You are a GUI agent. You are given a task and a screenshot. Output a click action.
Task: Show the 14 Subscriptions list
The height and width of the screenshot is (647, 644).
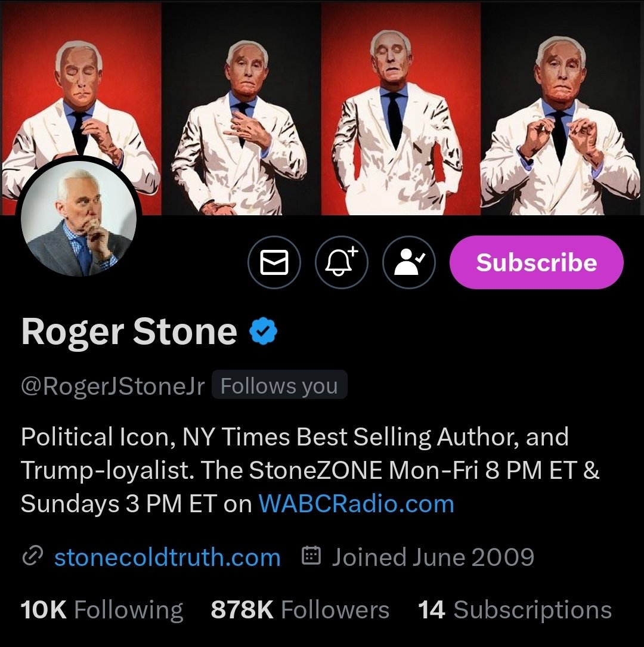(x=515, y=610)
